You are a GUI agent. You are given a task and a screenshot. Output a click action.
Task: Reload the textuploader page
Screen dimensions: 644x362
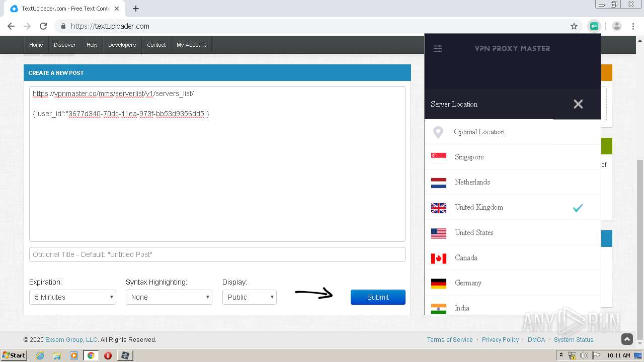[x=43, y=26]
